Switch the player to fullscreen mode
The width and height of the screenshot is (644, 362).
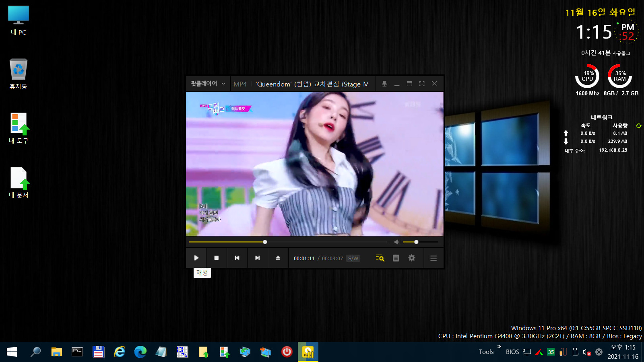click(x=422, y=84)
